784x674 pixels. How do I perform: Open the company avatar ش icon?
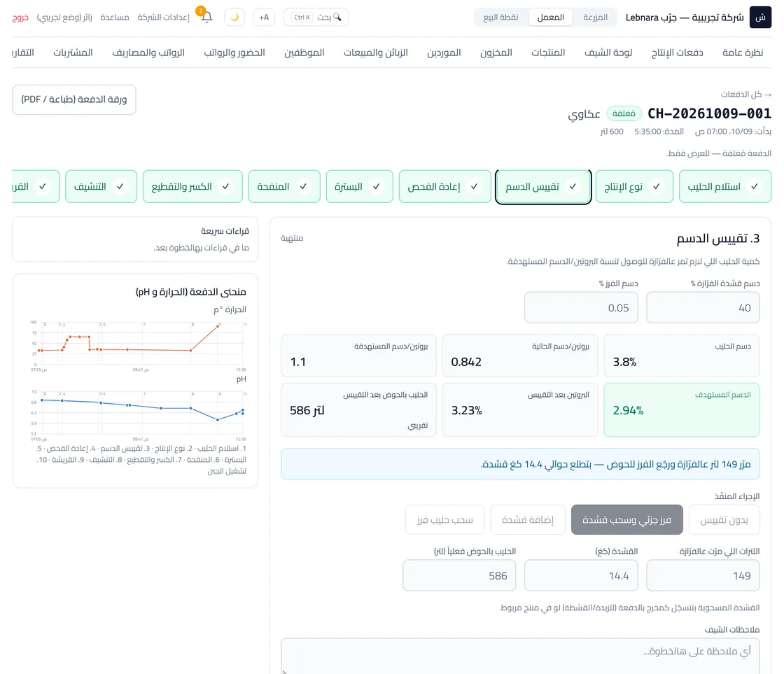760,17
